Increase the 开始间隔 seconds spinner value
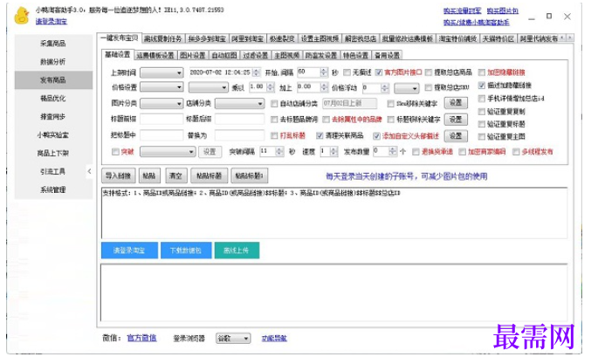The image size is (591, 364). [324, 70]
